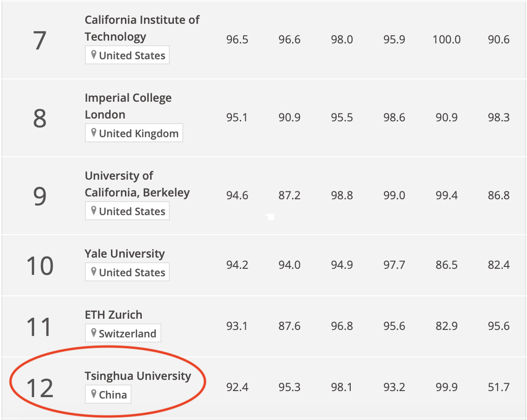Click rank number 12

pos(40,388)
